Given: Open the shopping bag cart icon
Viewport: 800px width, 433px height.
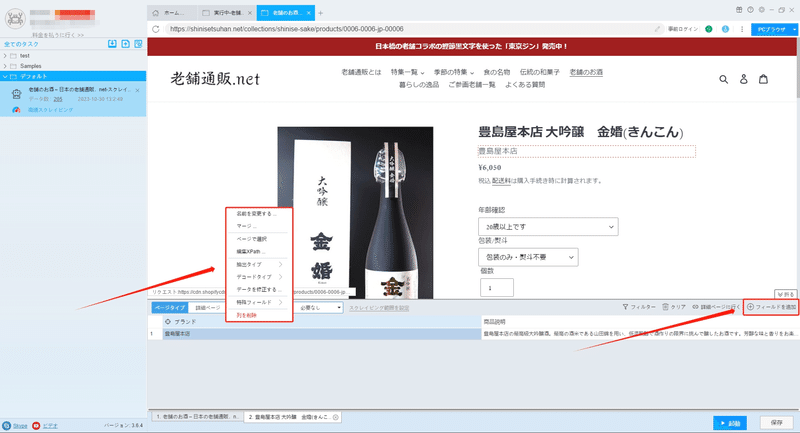Looking at the screenshot, I should (763, 79).
